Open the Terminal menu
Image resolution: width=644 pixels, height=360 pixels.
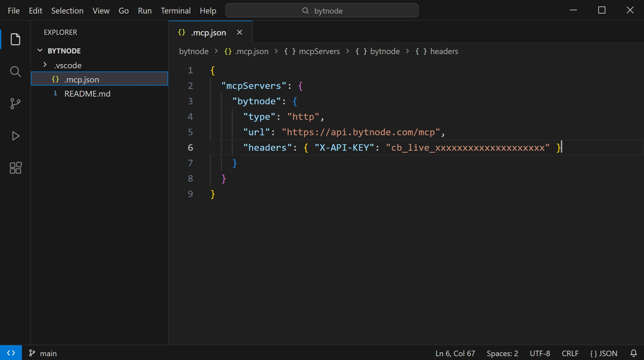(176, 11)
